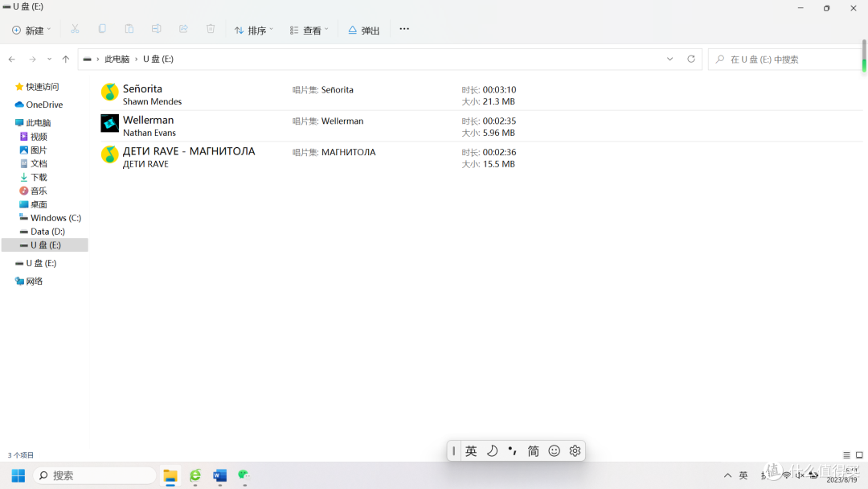Go forward with the right arrow
868x489 pixels.
pos(33,60)
